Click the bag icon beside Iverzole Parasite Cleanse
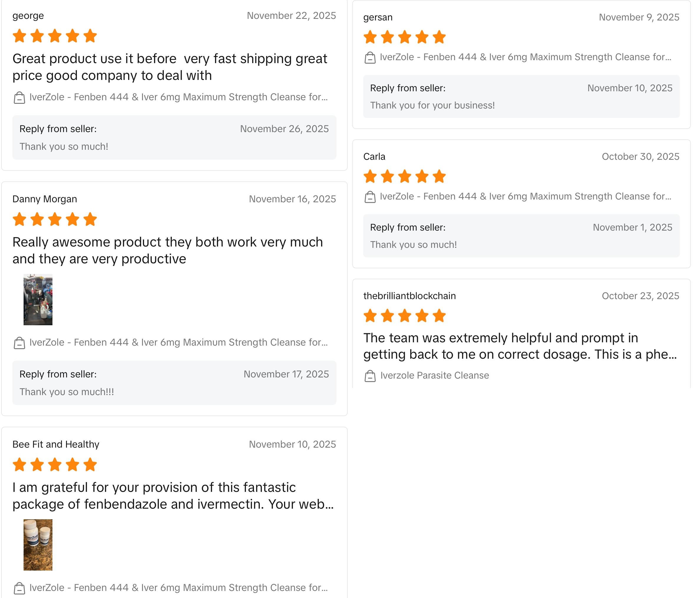Viewport: 700px width, 598px height. click(370, 376)
